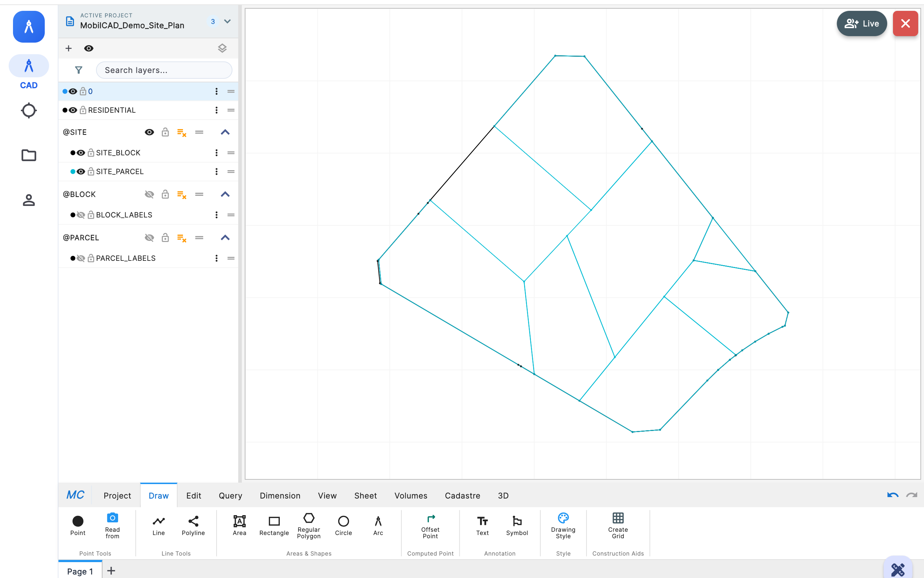Open the drawing tools icon at bottom right
The width and height of the screenshot is (924, 578).
point(898,569)
